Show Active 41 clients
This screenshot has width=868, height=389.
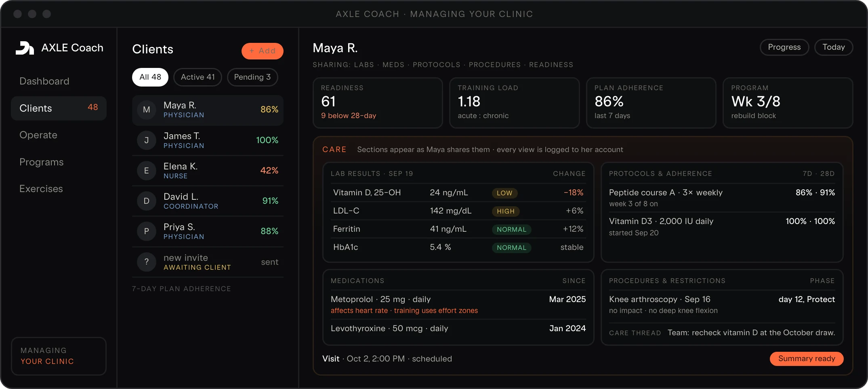[x=198, y=77]
